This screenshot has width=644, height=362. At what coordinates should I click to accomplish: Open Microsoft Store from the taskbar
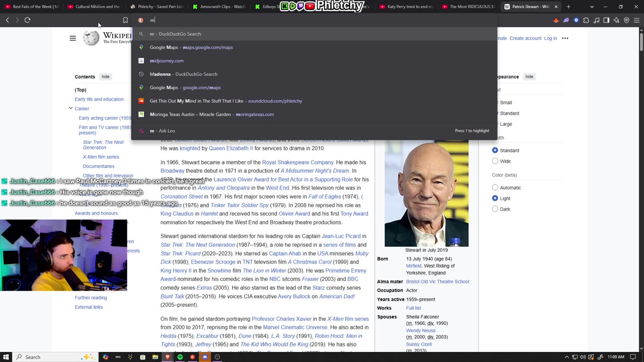point(143,357)
